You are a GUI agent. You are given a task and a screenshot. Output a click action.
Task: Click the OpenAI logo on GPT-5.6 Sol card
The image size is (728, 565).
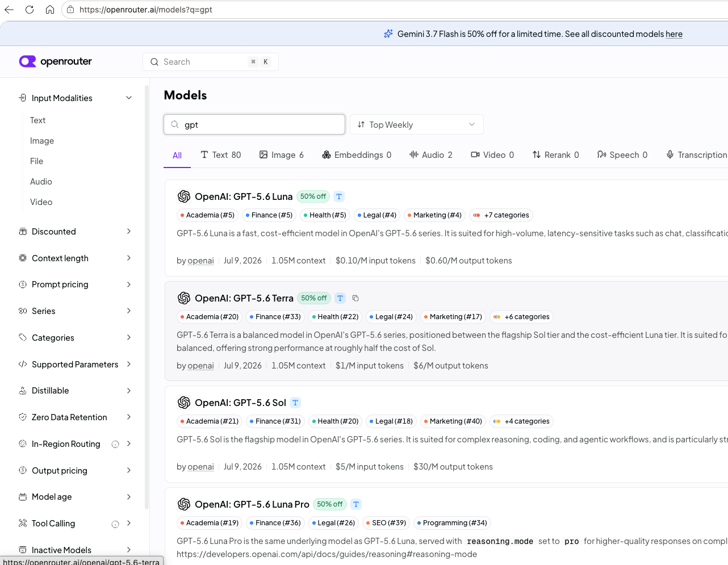[184, 403]
